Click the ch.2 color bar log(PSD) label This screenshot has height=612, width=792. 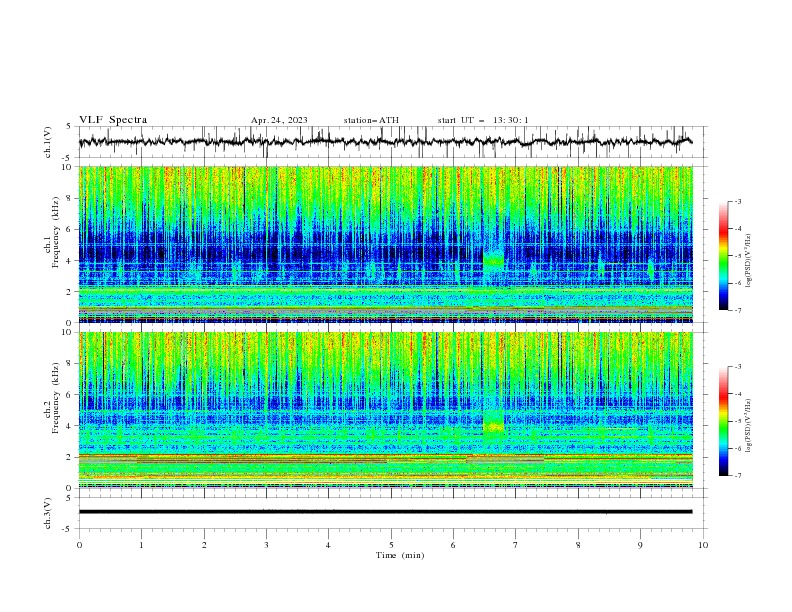tap(749, 425)
